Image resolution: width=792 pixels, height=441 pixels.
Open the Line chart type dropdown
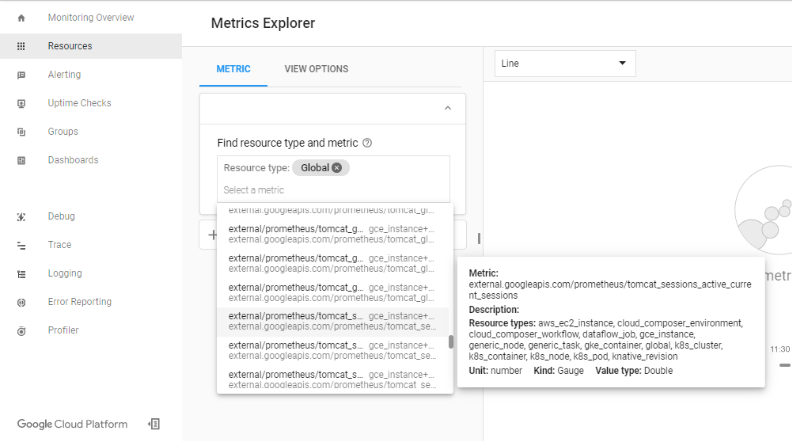(x=565, y=64)
